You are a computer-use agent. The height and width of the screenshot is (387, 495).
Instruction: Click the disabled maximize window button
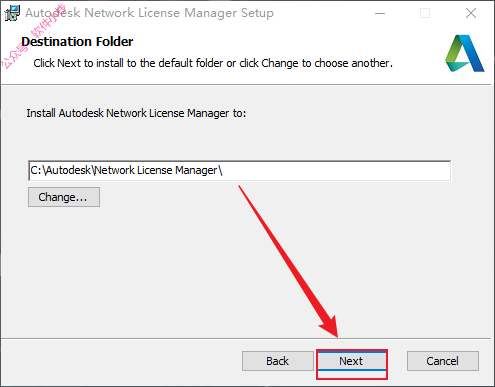coord(425,13)
